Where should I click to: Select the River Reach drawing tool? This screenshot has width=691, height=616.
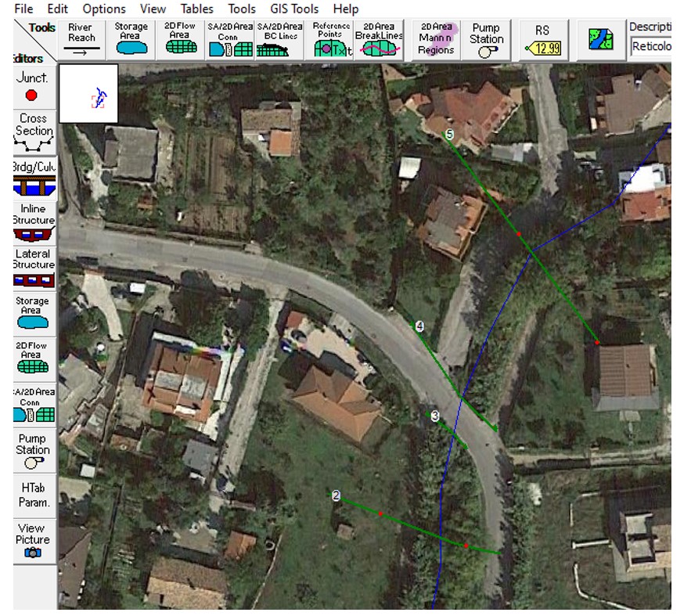click(81, 40)
